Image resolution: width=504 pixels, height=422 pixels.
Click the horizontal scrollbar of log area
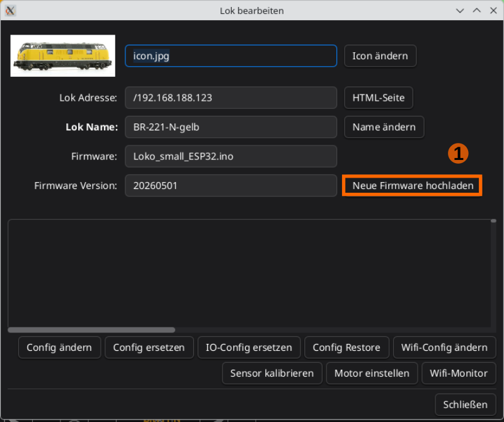(91, 330)
